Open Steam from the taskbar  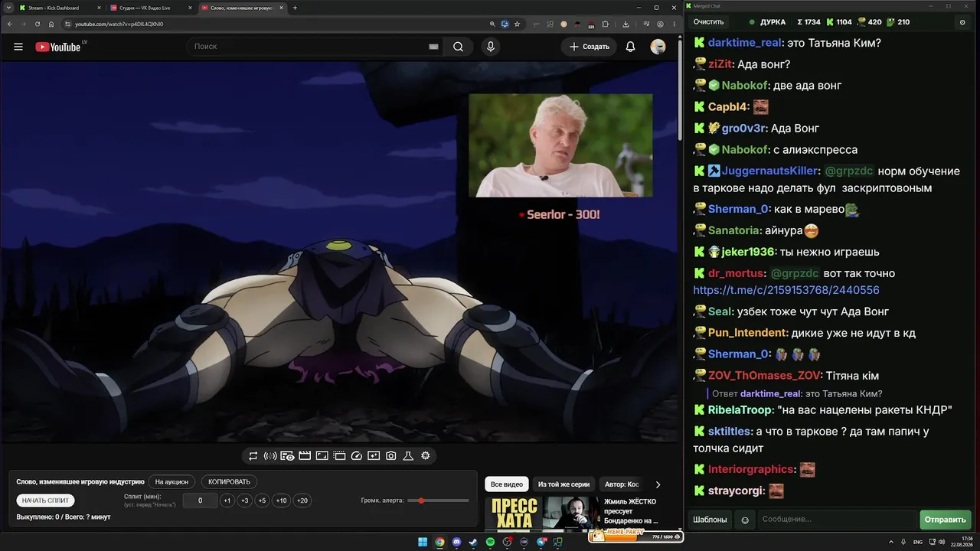tap(474, 543)
